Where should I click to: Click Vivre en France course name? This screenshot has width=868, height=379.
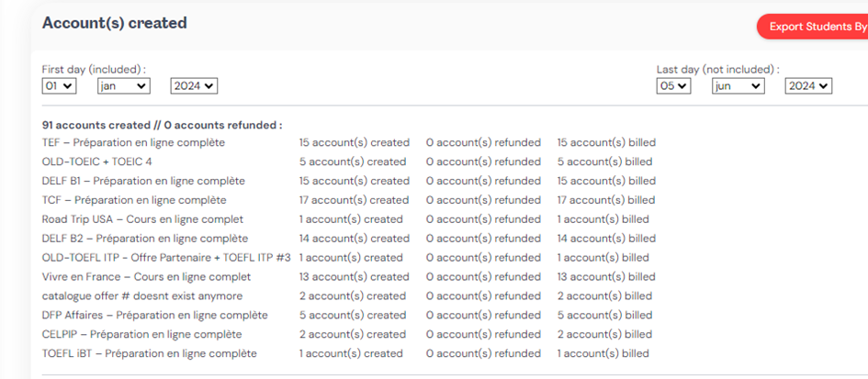pyautogui.click(x=146, y=277)
